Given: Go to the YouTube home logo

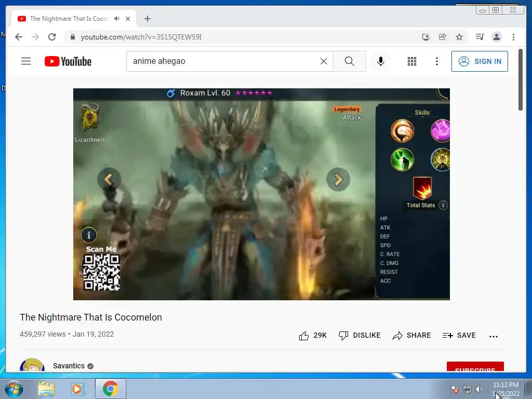Looking at the screenshot, I should pos(68,61).
